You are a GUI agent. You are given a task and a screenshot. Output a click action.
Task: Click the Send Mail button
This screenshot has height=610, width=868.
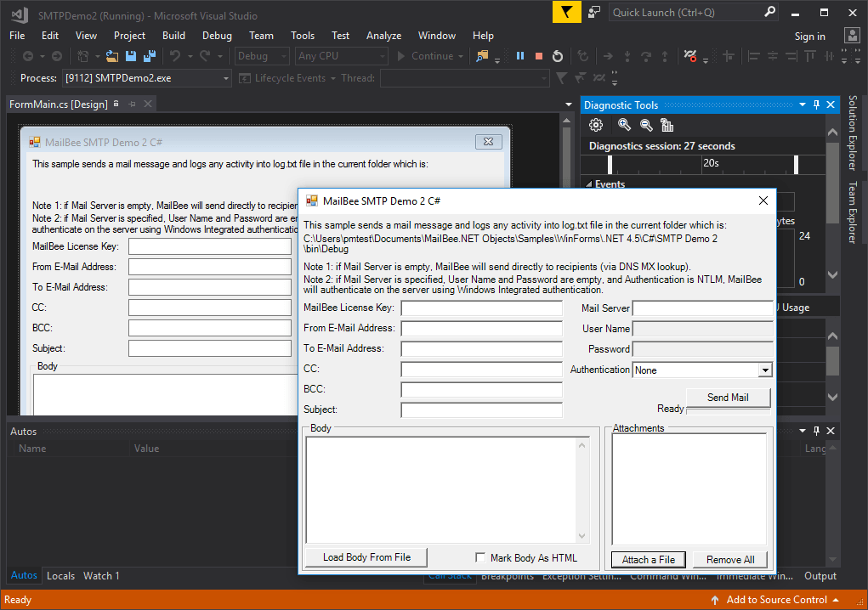728,397
